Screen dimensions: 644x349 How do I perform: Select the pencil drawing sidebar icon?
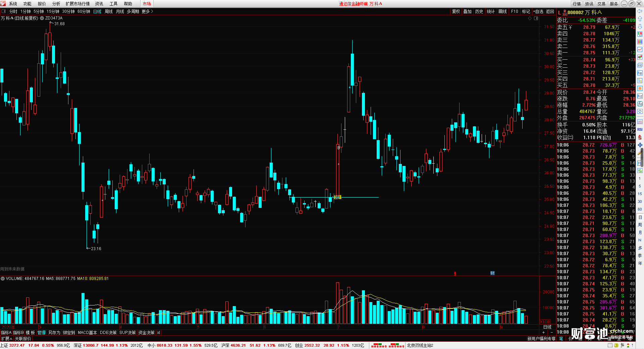640,153
